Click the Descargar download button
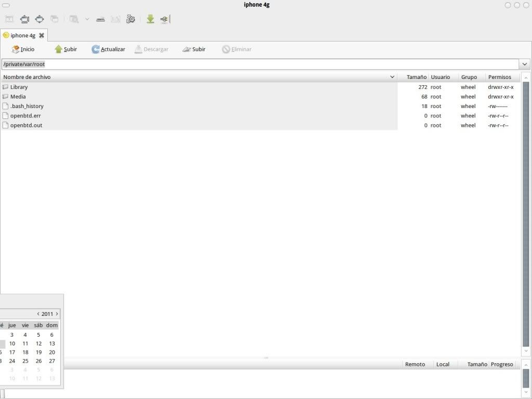 [x=151, y=49]
